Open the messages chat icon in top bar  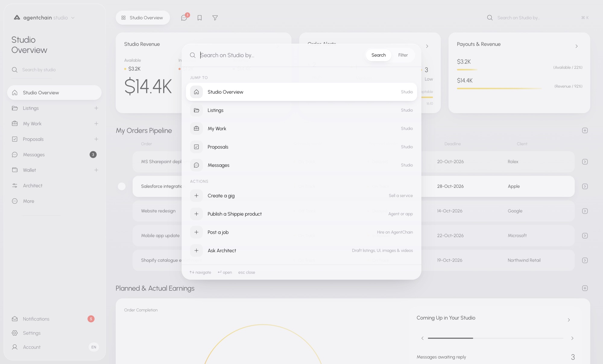point(184,18)
